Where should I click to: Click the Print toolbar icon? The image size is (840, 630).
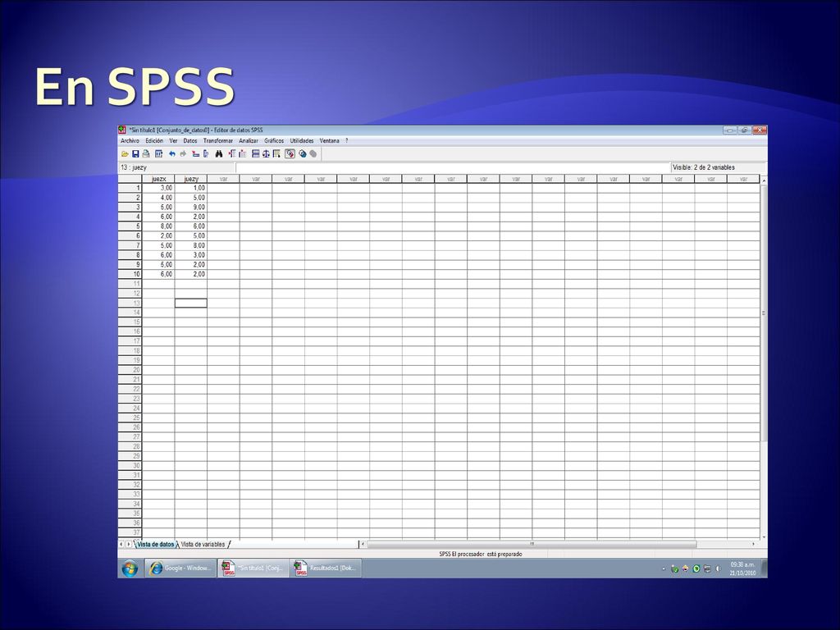(146, 153)
